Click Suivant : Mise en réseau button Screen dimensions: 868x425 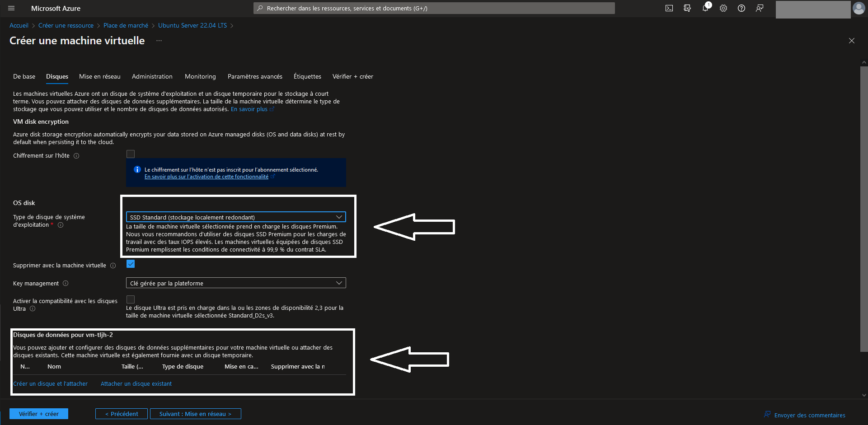tap(195, 414)
